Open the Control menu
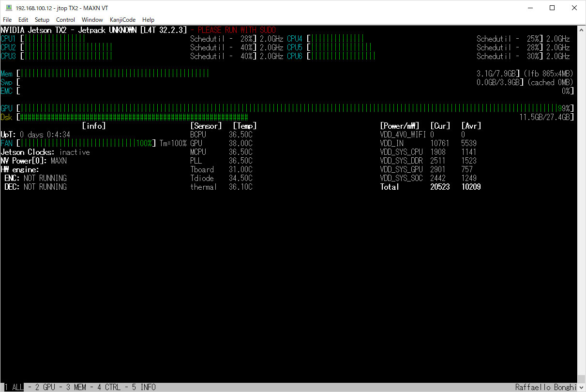The width and height of the screenshot is (586, 392). coord(65,20)
